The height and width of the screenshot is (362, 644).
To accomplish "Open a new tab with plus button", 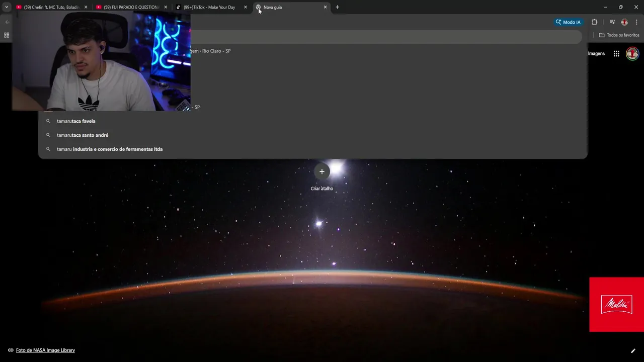I will click(x=337, y=7).
